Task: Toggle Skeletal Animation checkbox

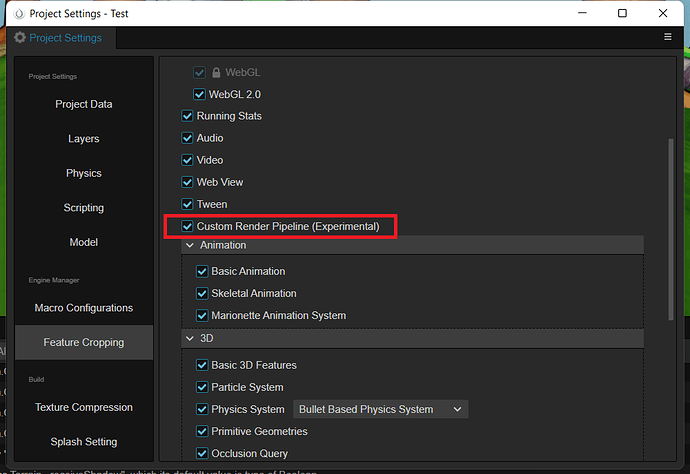Action: 202,293
